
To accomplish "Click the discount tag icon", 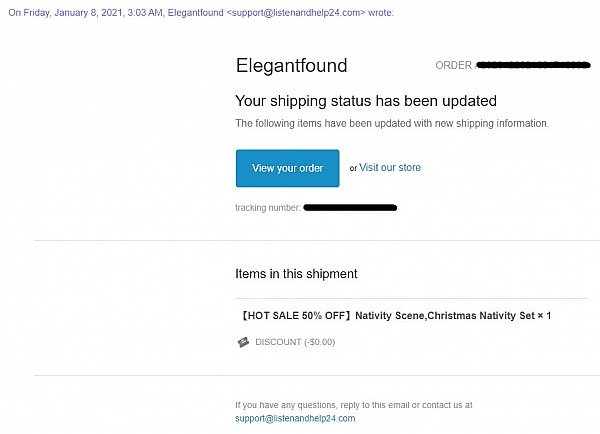I will tap(243, 342).
